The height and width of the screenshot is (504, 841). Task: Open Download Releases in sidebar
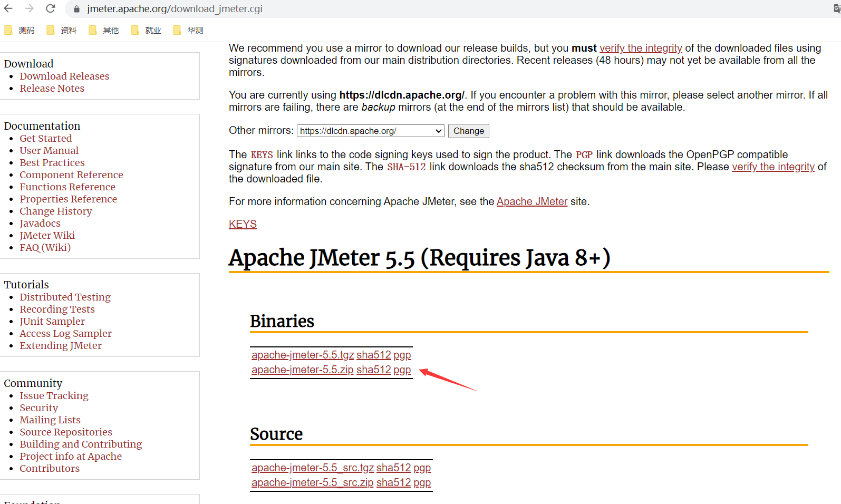pyautogui.click(x=64, y=76)
